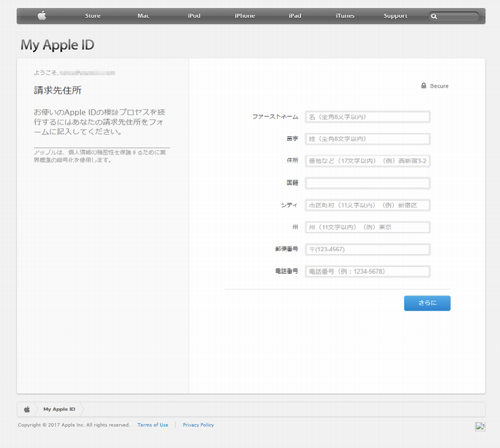Click the Apple logo in the top navigation bar
The width and height of the screenshot is (500, 448).
coord(42,16)
